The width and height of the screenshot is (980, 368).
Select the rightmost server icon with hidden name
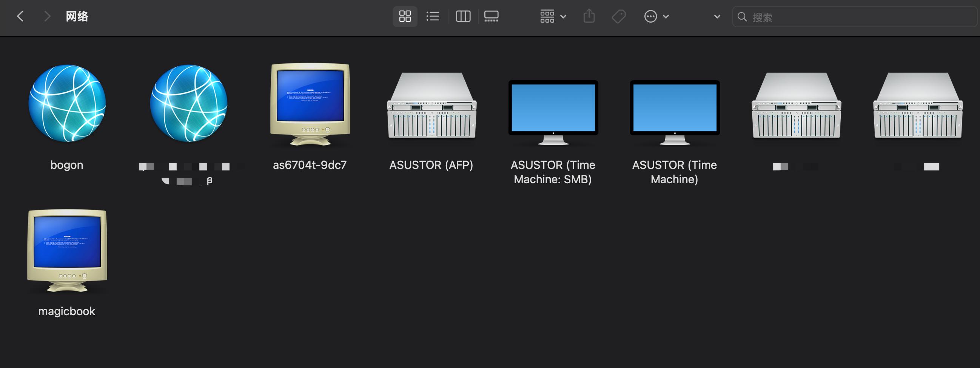pyautogui.click(x=918, y=105)
